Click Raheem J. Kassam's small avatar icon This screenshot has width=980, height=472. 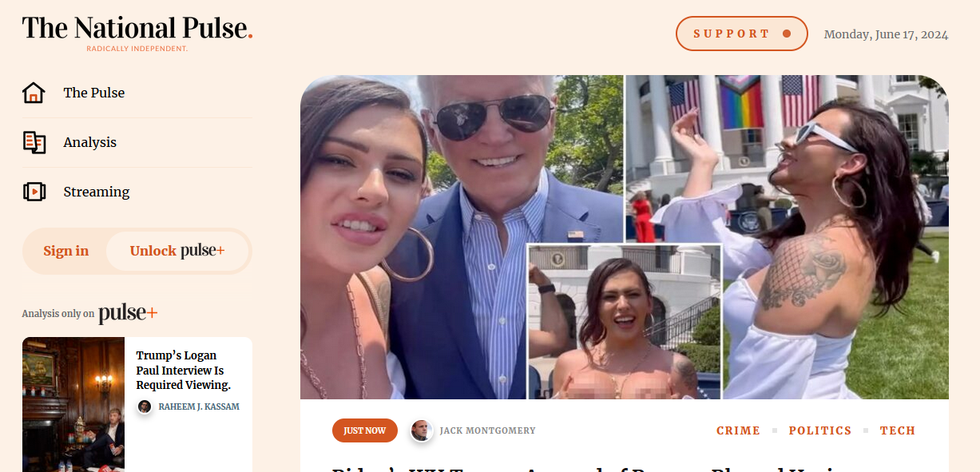145,407
